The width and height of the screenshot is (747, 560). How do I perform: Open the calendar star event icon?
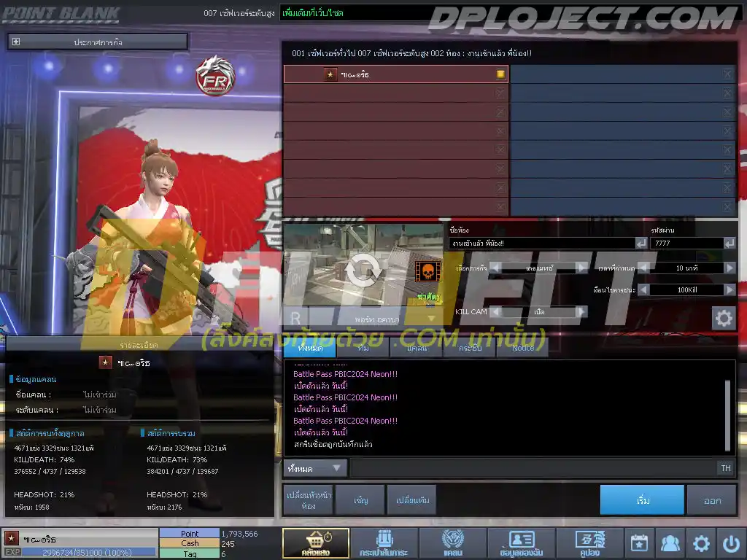click(639, 542)
